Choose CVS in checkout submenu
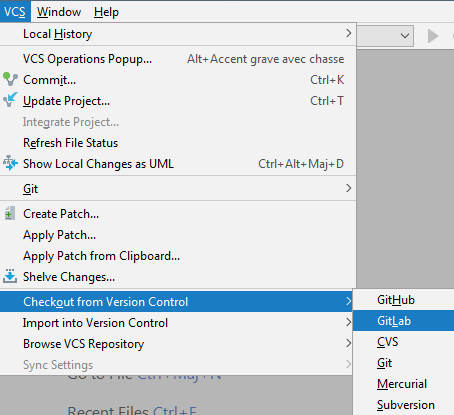 (x=404, y=342)
